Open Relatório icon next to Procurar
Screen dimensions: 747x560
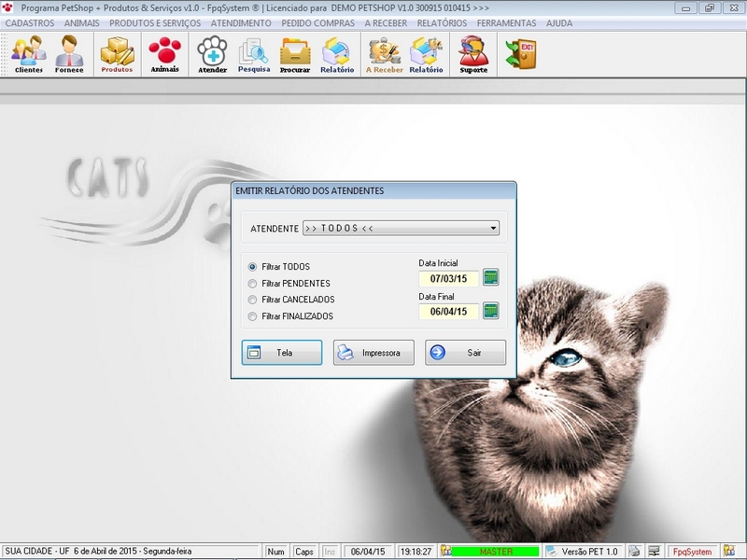(337, 54)
